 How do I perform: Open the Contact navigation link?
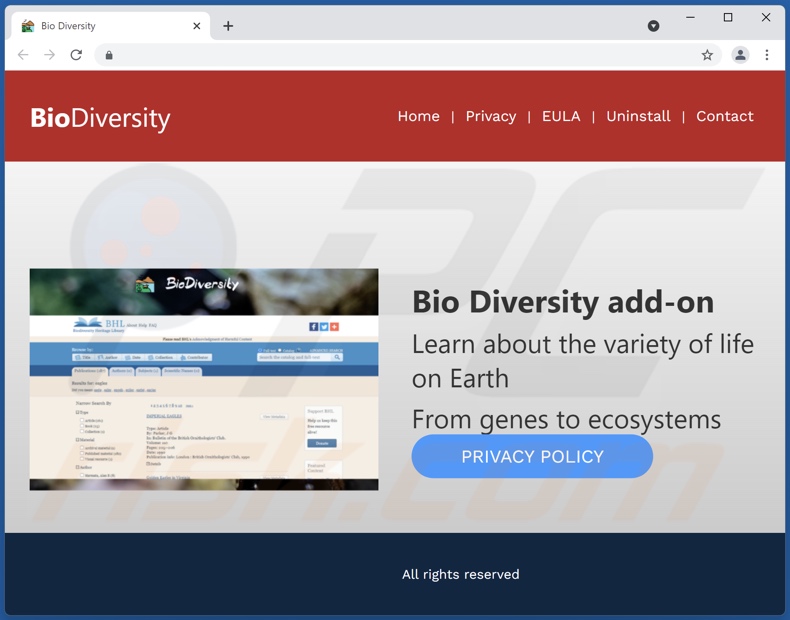(x=725, y=116)
